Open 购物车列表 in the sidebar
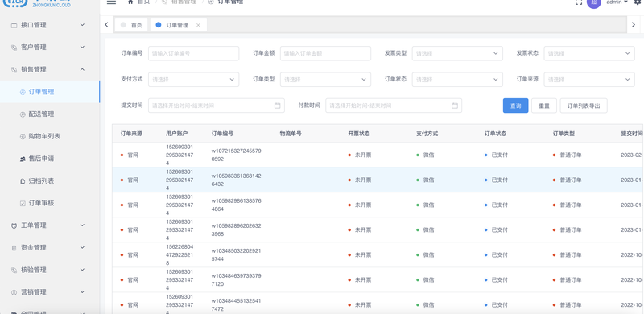644x314 pixels. 44,136
